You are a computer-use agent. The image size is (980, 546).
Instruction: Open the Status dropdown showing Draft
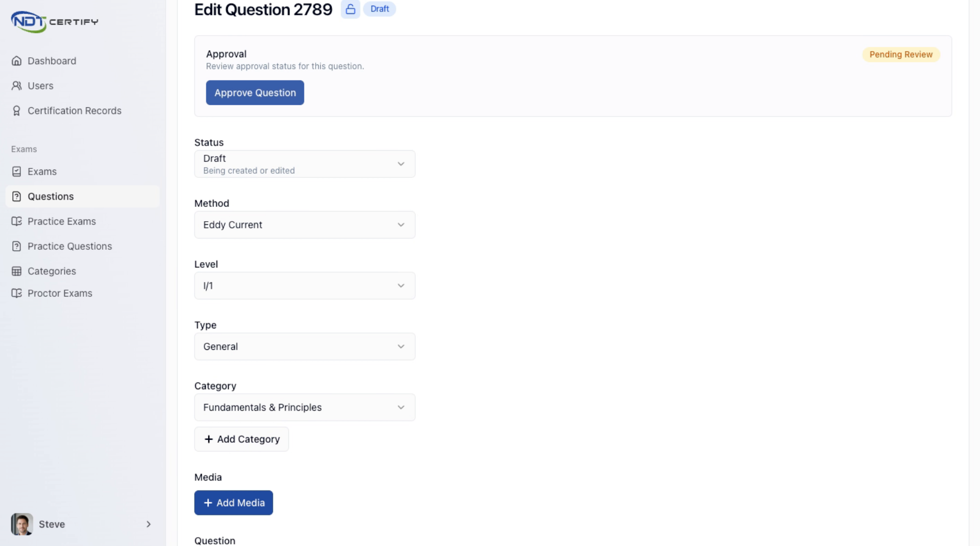(x=305, y=164)
